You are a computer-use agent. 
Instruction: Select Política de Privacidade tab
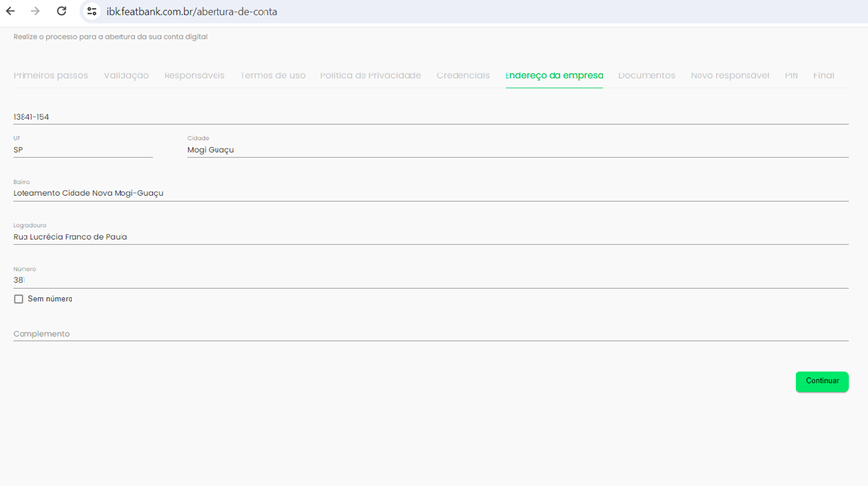click(370, 75)
